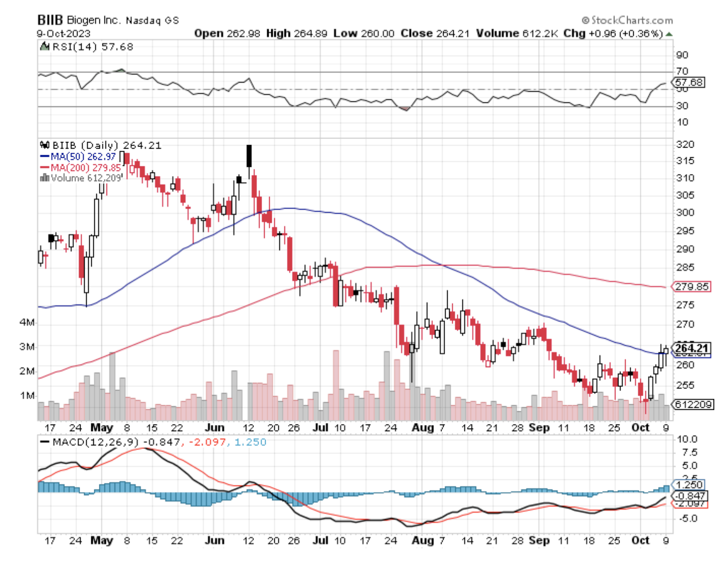
Task: Select the 279.85 flag on the price axis
Action: [x=692, y=287]
